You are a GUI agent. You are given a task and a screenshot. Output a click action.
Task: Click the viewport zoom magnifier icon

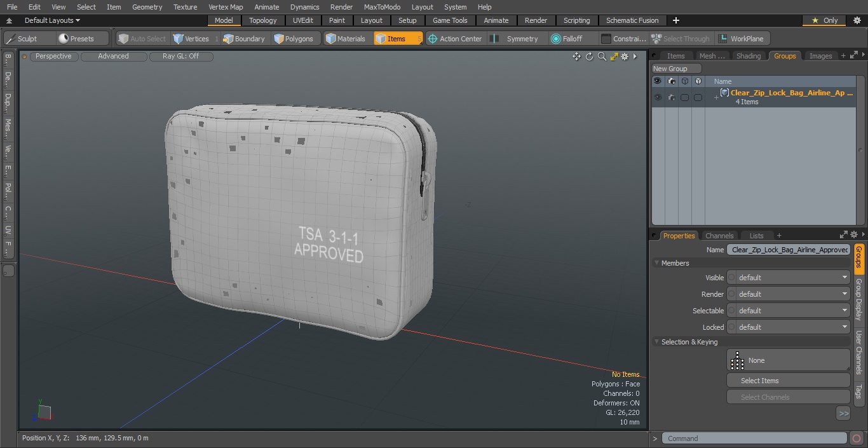[602, 57]
